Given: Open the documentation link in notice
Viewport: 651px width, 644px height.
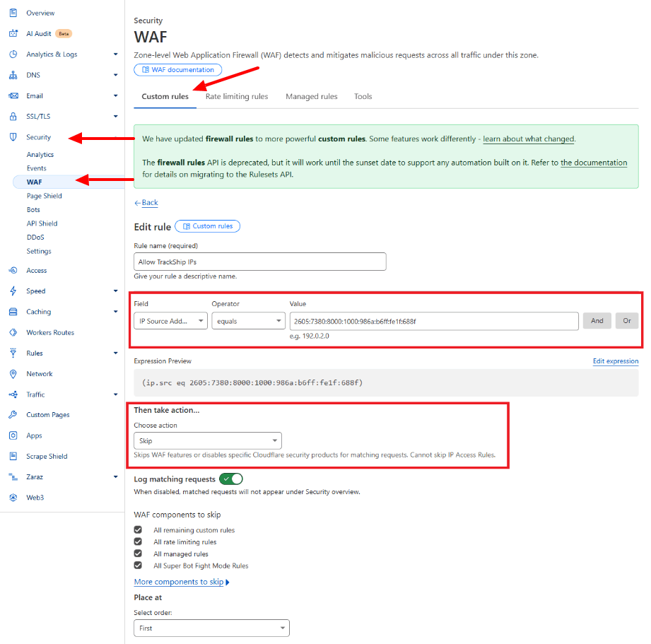Looking at the screenshot, I should (594, 163).
